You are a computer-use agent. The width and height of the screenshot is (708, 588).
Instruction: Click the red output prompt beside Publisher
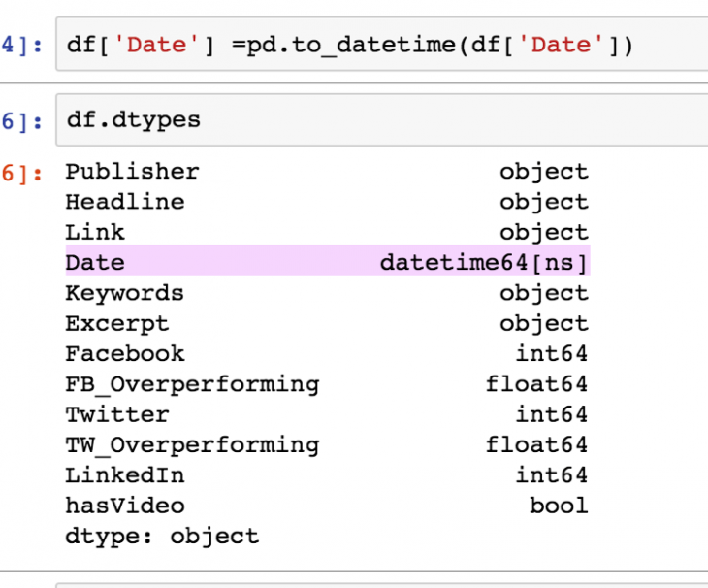[21, 173]
